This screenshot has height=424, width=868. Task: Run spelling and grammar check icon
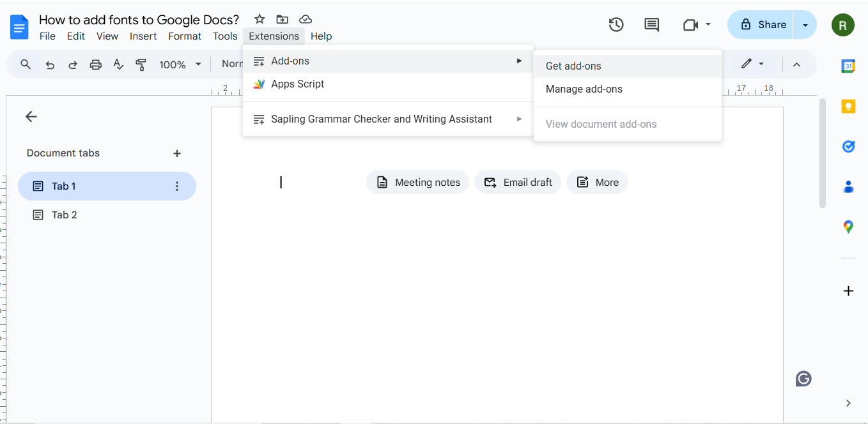coord(118,64)
